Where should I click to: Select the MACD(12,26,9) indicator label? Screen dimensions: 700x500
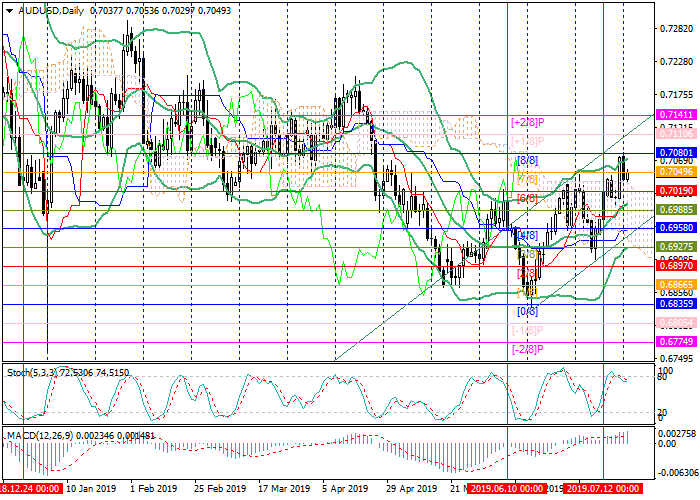36,436
